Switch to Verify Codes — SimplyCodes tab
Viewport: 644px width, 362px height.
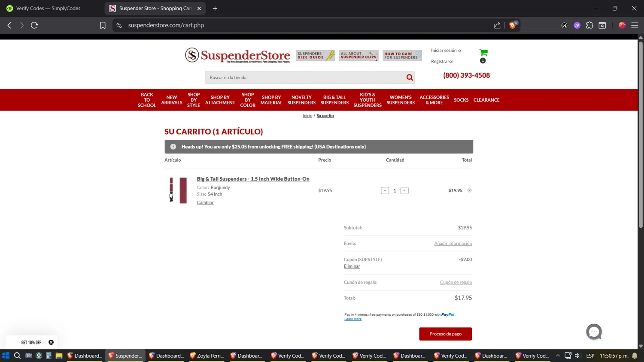tap(48, 8)
